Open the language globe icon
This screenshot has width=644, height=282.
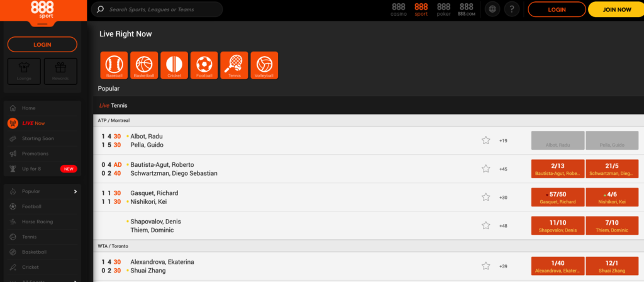[x=492, y=9]
